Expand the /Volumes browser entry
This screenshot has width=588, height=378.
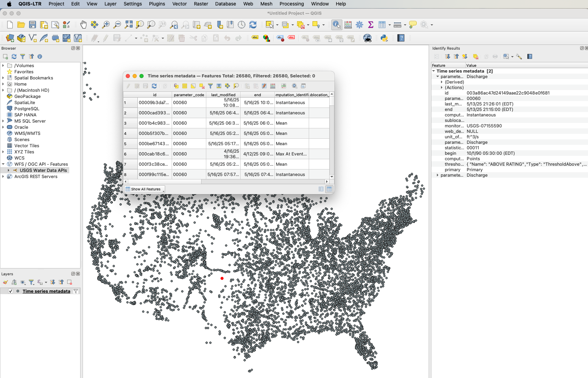coord(3,65)
